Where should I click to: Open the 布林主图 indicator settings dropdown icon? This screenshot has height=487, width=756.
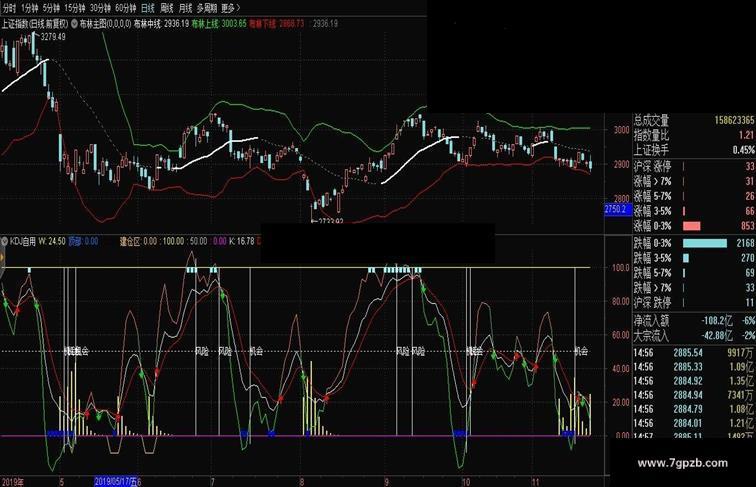[75, 23]
